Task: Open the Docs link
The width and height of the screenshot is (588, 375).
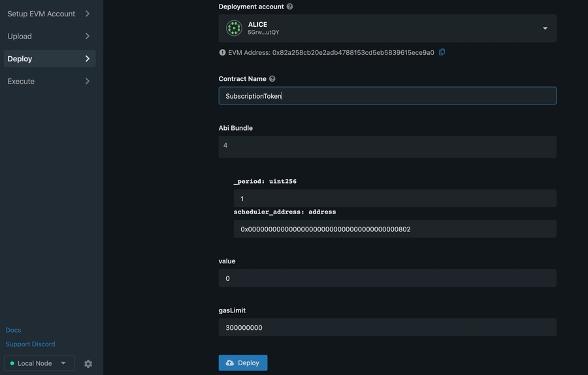Action: point(13,330)
